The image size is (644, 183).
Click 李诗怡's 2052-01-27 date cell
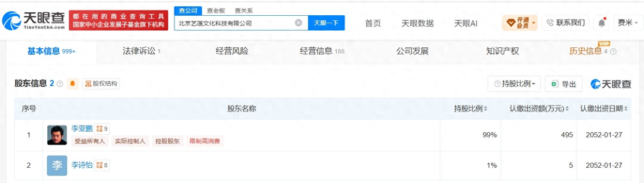[604, 165]
